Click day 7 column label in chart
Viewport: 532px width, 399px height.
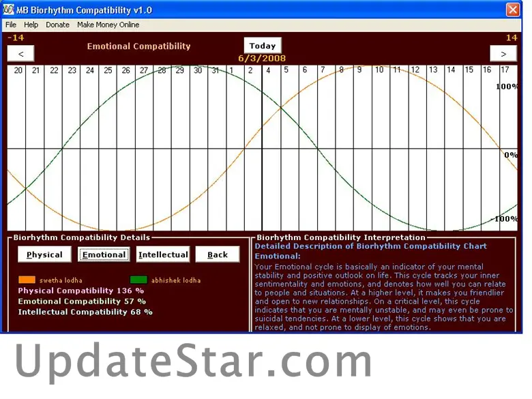point(323,70)
